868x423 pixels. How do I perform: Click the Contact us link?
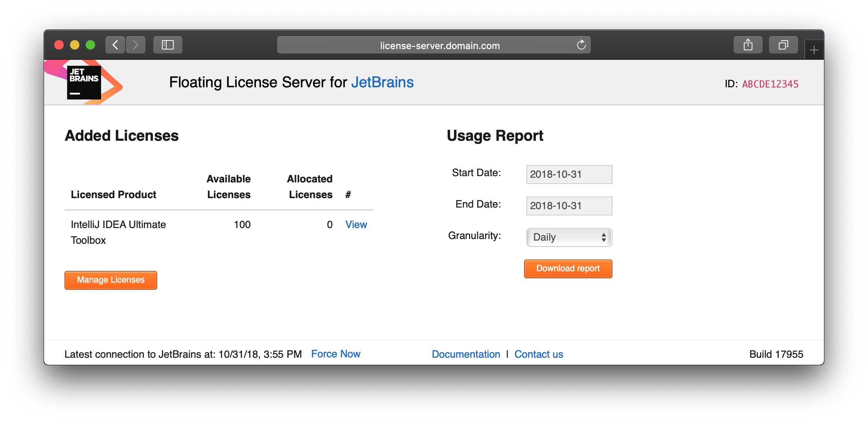(539, 354)
